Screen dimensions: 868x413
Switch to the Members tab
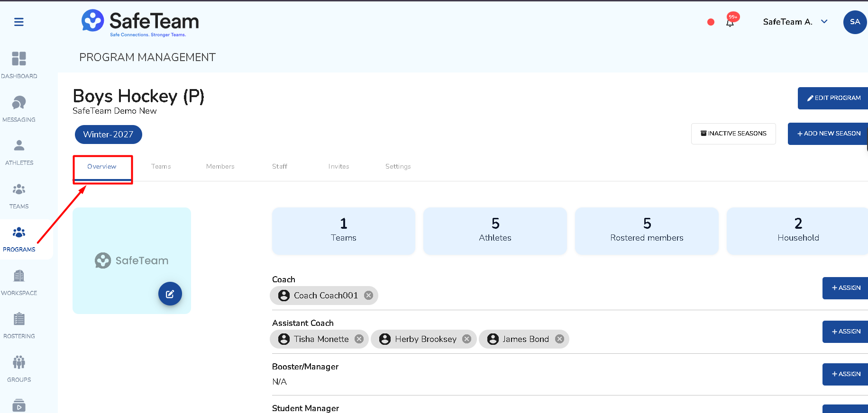pos(220,167)
